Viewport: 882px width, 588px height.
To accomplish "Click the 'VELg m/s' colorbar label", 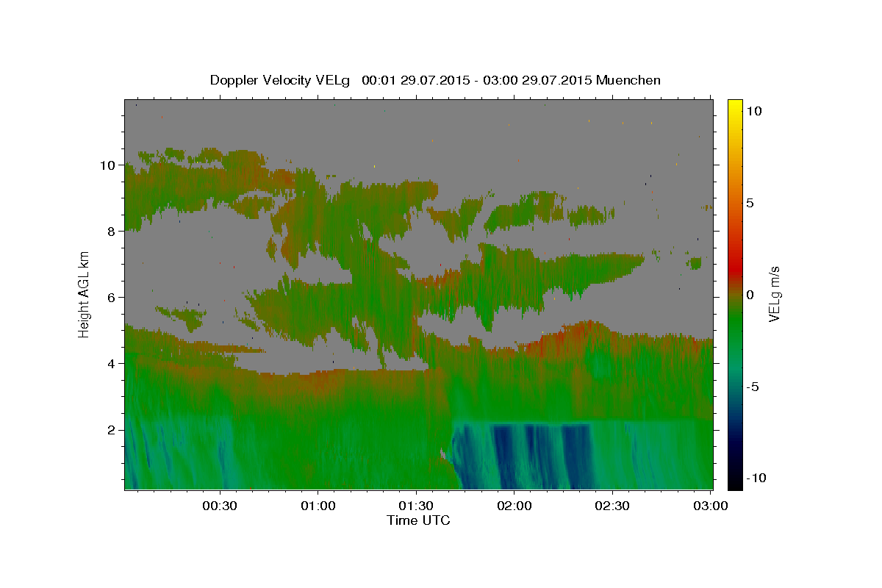I will click(x=774, y=294).
